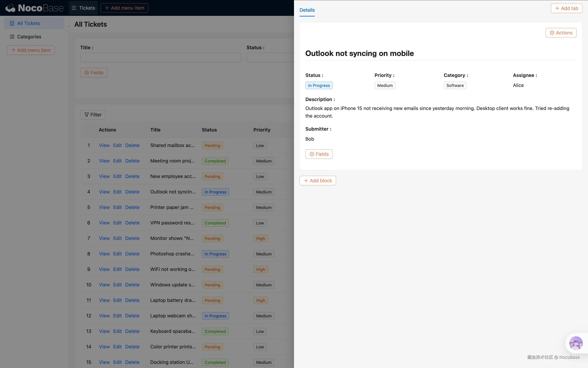588x368 pixels.
Task: Open the Tickets top menu
Action: [83, 8]
